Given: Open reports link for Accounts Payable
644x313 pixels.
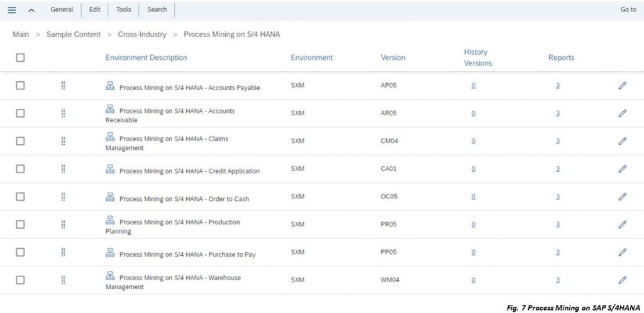Looking at the screenshot, I should (558, 86).
